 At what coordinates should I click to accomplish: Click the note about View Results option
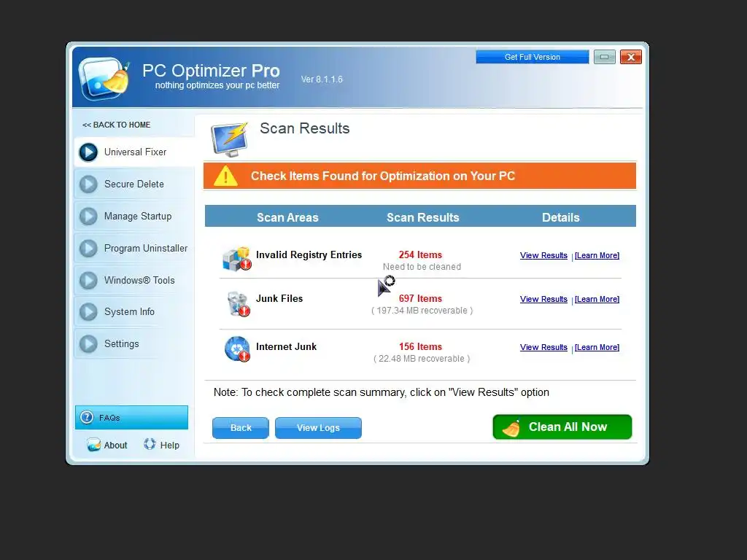(381, 392)
